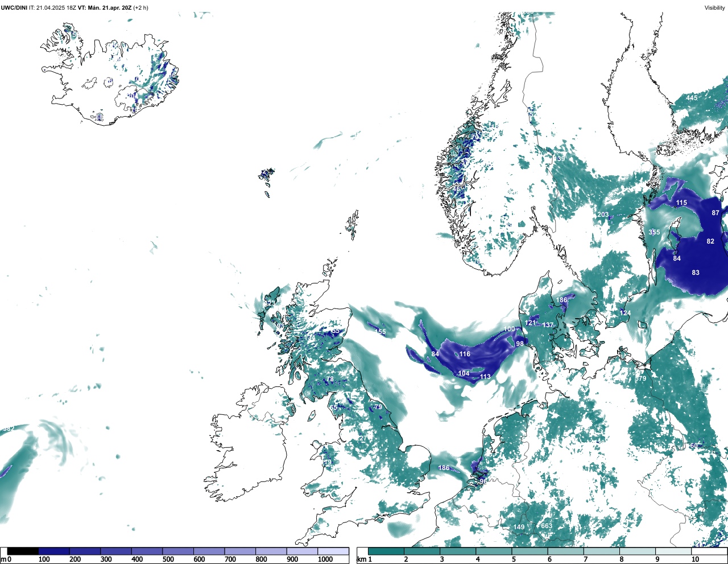Click the '663' visibility value

[x=547, y=526]
